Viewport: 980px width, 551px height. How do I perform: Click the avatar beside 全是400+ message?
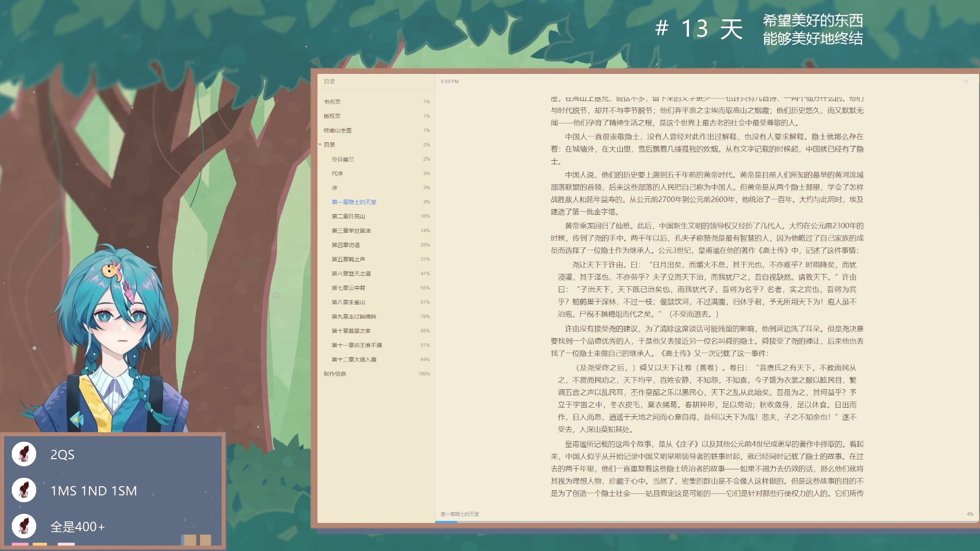pyautogui.click(x=24, y=527)
